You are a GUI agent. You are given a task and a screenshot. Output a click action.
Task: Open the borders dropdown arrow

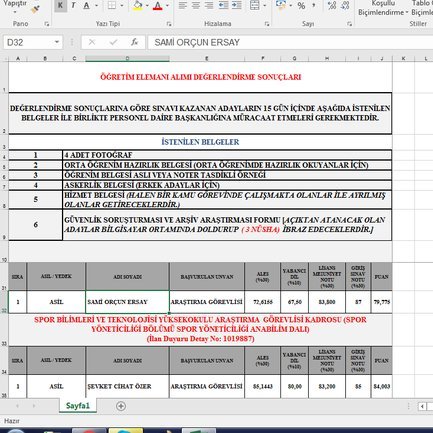coord(122,6)
